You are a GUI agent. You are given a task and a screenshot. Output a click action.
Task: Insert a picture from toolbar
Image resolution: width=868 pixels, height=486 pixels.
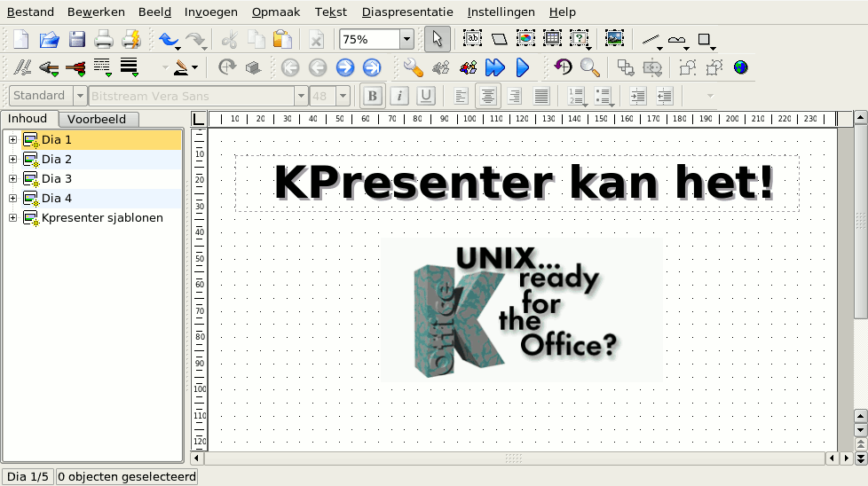click(x=614, y=39)
